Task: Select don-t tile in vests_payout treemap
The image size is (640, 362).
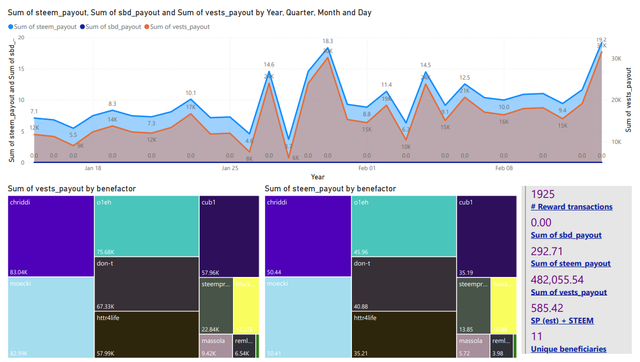Action: (x=147, y=284)
